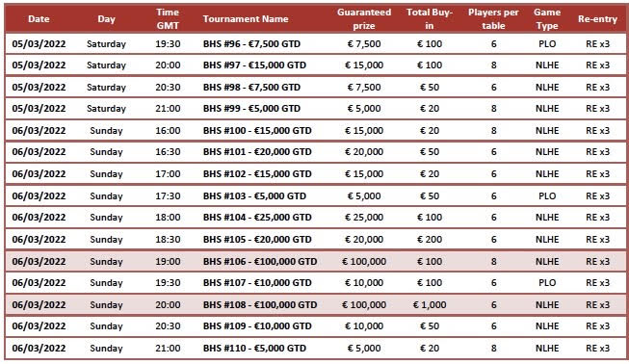Image resolution: width=629 pixels, height=364 pixels.
Task: Click the € 1,000 buy-in cell
Action: [430, 304]
